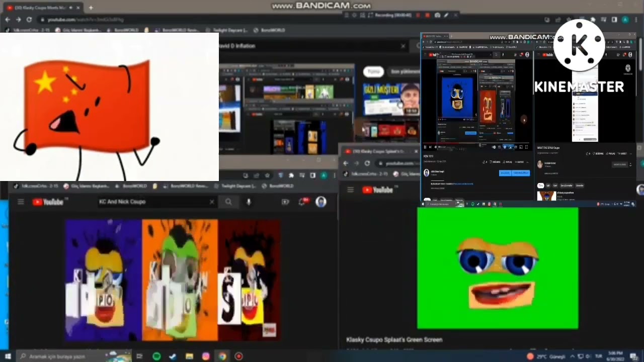Switch to Chrome on the taskbar

pos(222,356)
